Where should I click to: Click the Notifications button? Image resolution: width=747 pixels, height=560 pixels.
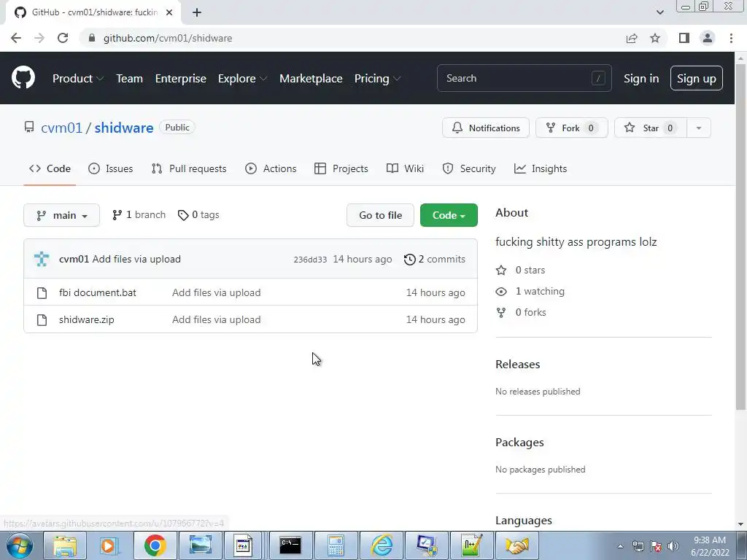485,128
